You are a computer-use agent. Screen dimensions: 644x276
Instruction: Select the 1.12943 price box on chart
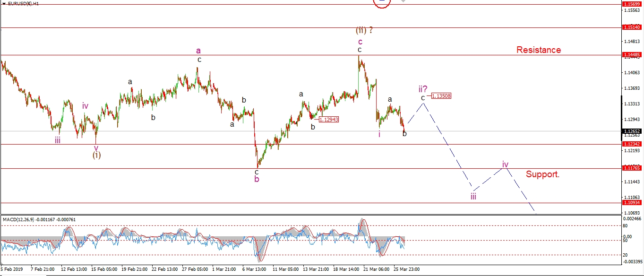328,120
